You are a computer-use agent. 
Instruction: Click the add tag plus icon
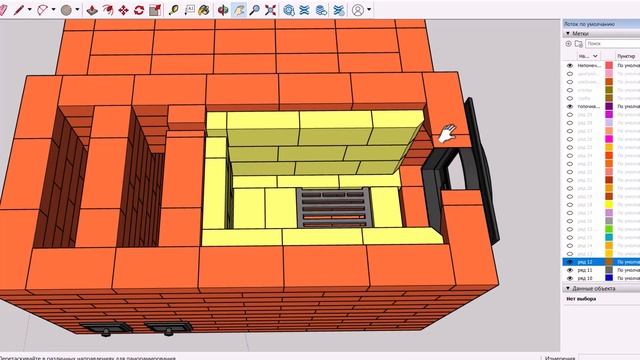569,44
